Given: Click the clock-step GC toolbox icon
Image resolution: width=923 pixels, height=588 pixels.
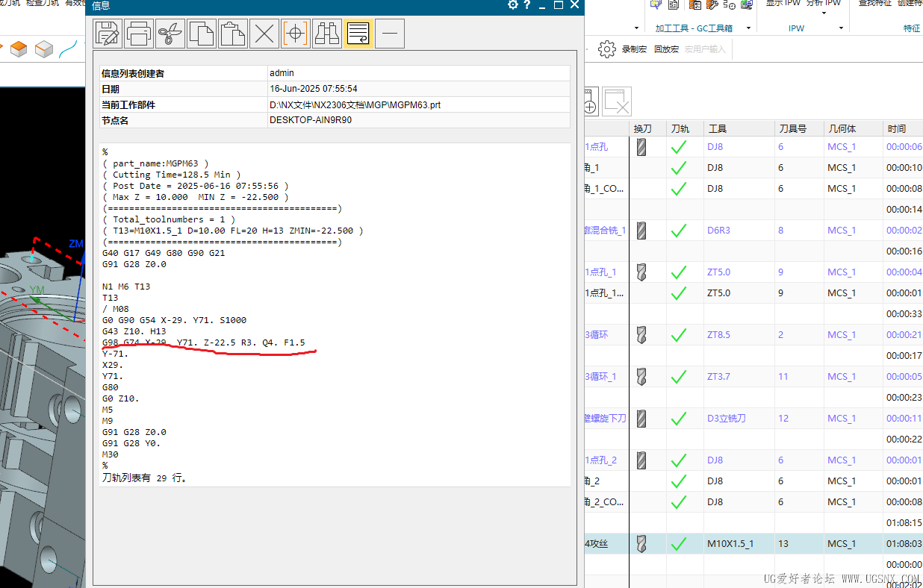Looking at the screenshot, I should (x=730, y=5).
